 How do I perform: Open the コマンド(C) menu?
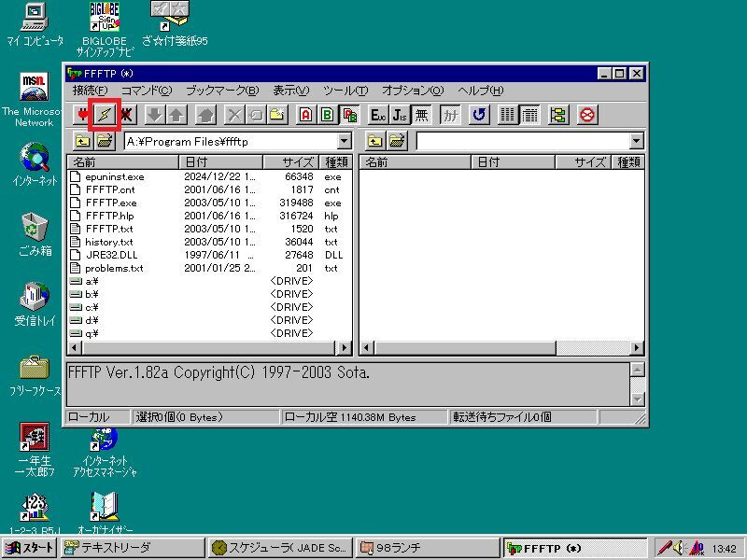(x=147, y=90)
